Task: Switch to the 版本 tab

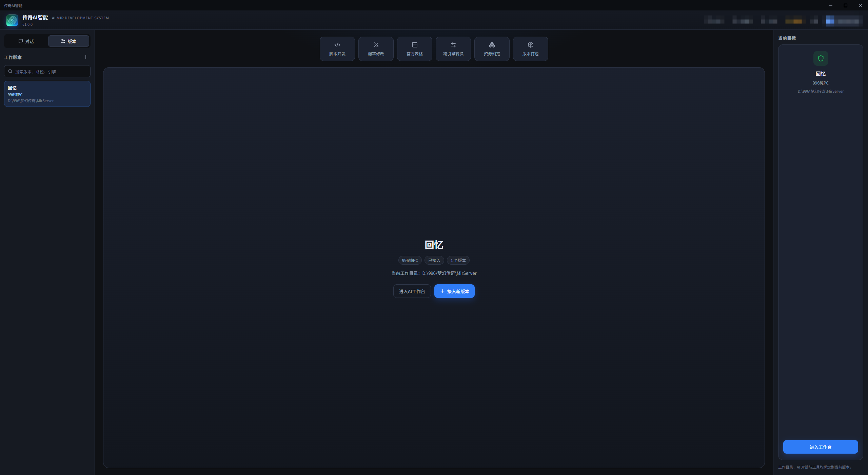Action: [68, 41]
